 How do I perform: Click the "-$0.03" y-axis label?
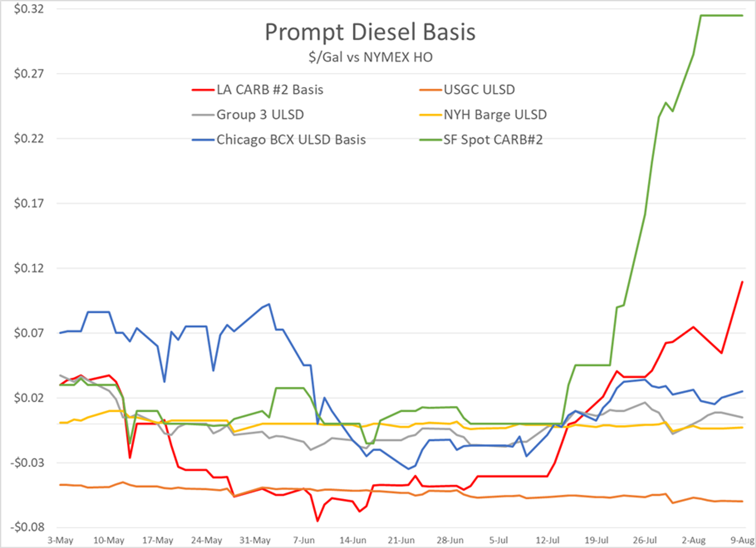pyautogui.click(x=27, y=463)
